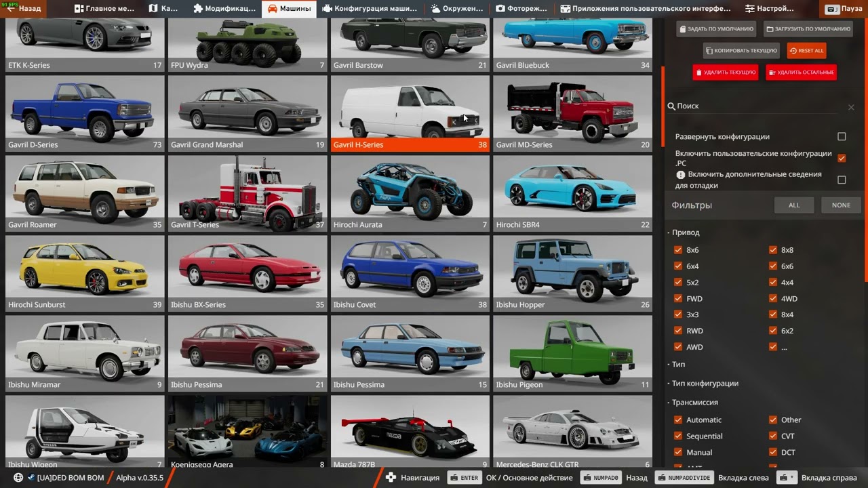This screenshot has width=868, height=488.
Task: Uncheck the CVT transmission filter
Action: pos(773,436)
